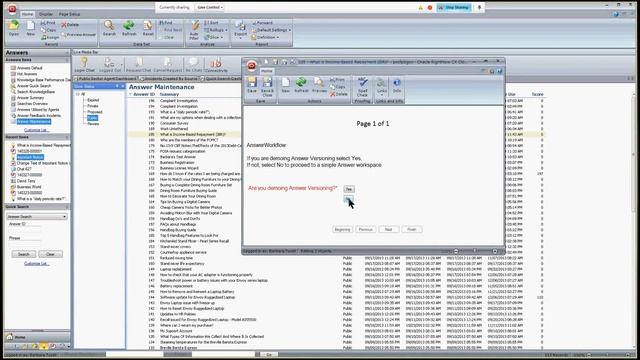The height and width of the screenshot is (360, 640).
Task: Select Searches Overview in navigation list
Action: tap(32, 104)
